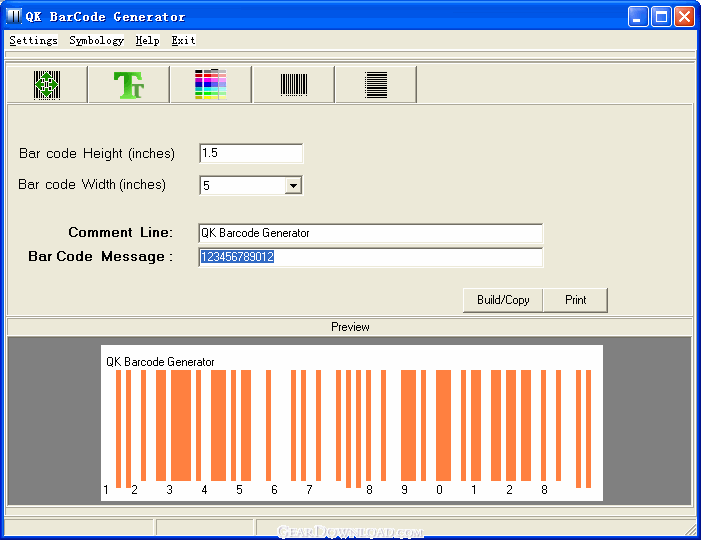Minimize the QK BarCode Generator window
The height and width of the screenshot is (540, 701).
(638, 17)
